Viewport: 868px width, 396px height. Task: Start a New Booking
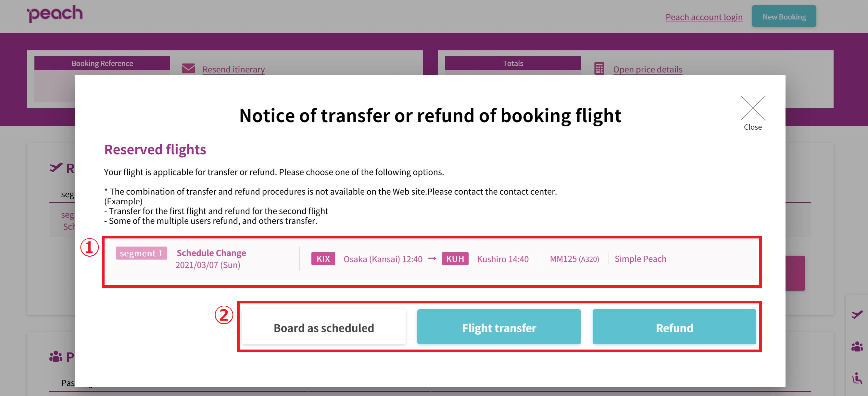tap(784, 16)
